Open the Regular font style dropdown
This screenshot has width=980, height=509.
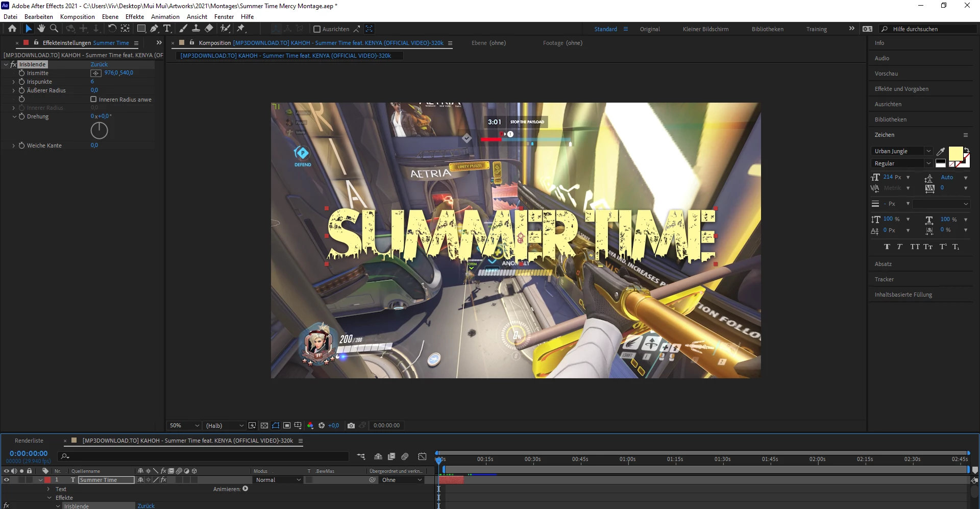tap(902, 163)
